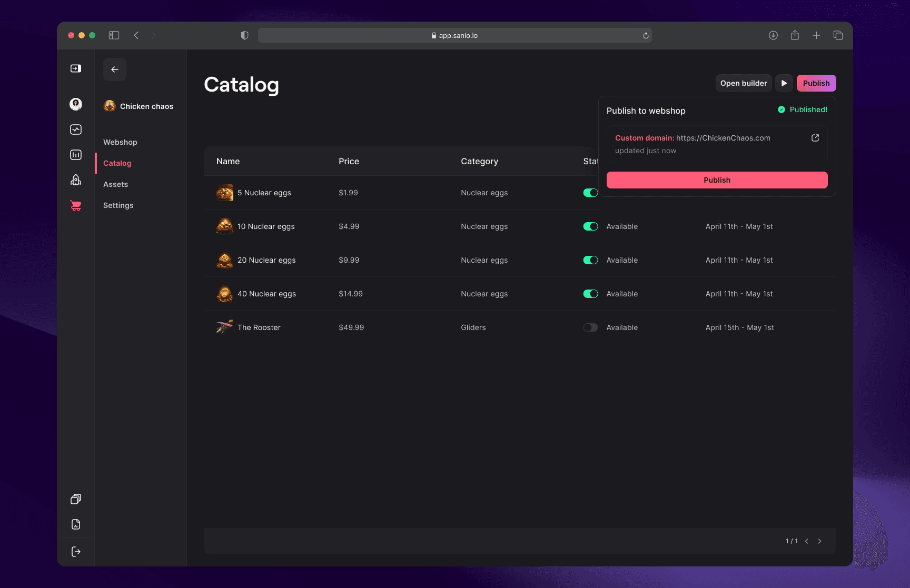Click the Open builder button
Screen dimensions: 910x588
coord(744,83)
